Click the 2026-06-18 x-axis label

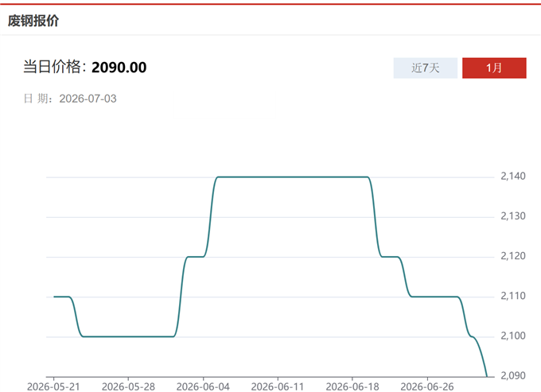coord(352,386)
